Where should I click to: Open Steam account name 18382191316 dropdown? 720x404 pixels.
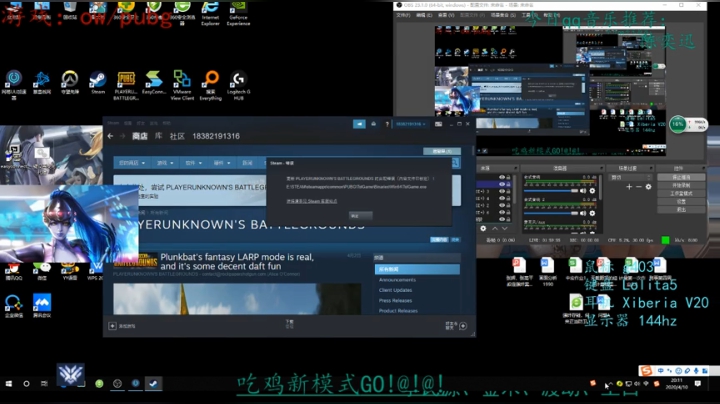(x=411, y=124)
